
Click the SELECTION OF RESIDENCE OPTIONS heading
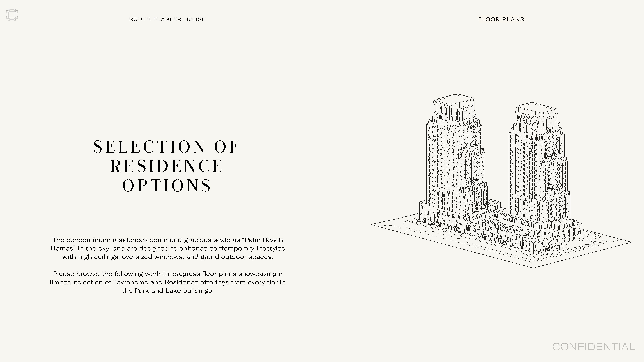(167, 166)
